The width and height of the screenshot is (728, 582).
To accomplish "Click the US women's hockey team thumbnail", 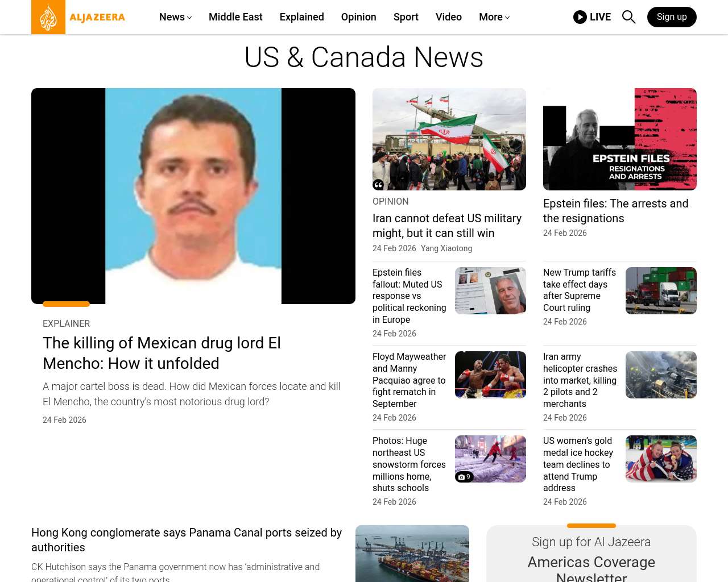I will pos(660,459).
